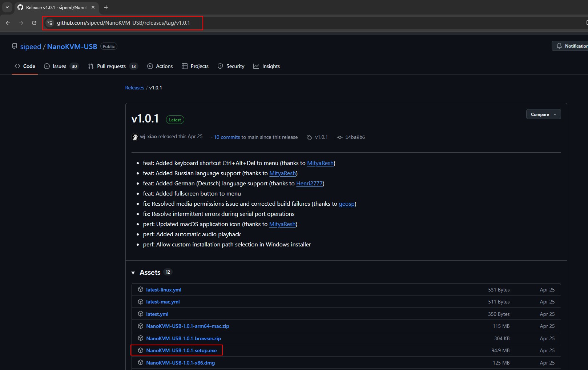Collapse the Assets section triangle

tap(133, 273)
